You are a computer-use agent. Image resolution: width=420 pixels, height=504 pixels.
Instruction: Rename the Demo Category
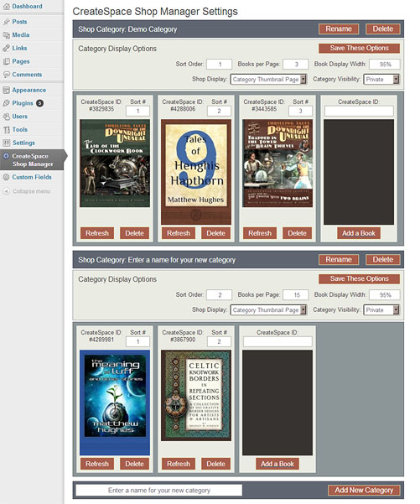tap(339, 29)
